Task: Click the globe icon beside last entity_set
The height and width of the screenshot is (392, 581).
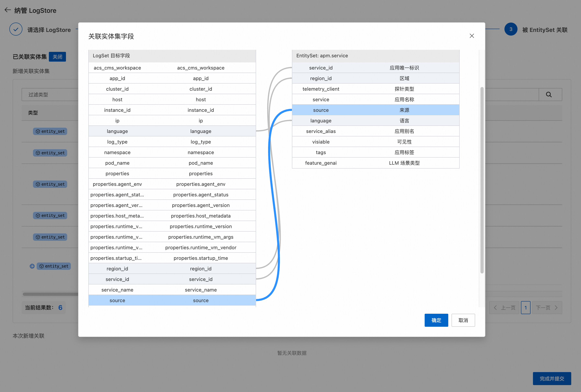Action: pos(32,266)
